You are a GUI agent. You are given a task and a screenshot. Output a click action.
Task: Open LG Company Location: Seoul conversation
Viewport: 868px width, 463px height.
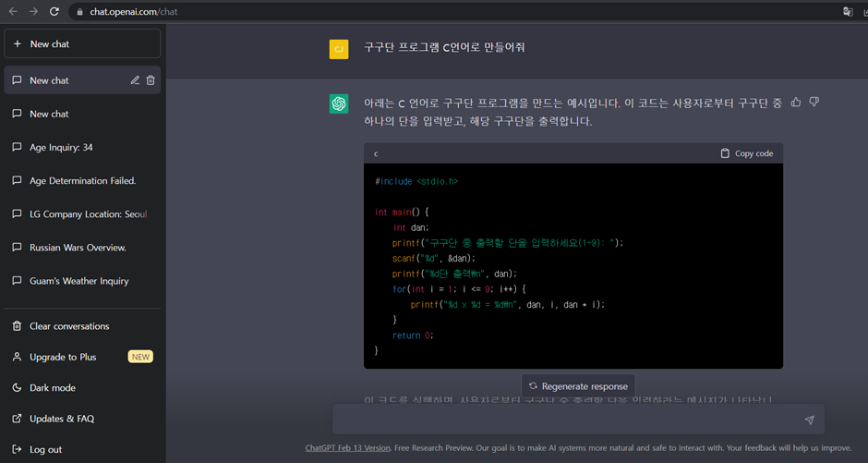click(x=82, y=213)
